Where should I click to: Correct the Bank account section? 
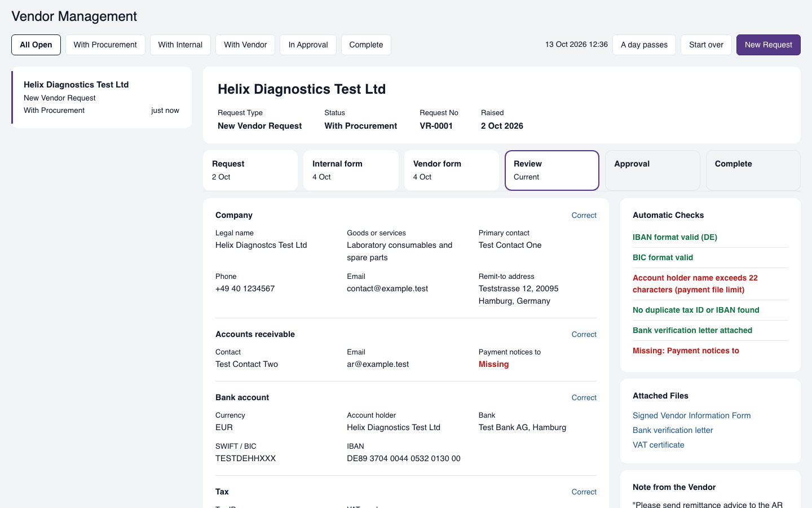point(584,397)
